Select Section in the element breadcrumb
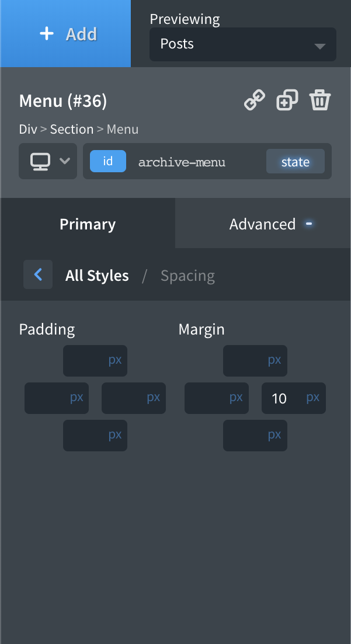351x644 pixels. tap(72, 129)
